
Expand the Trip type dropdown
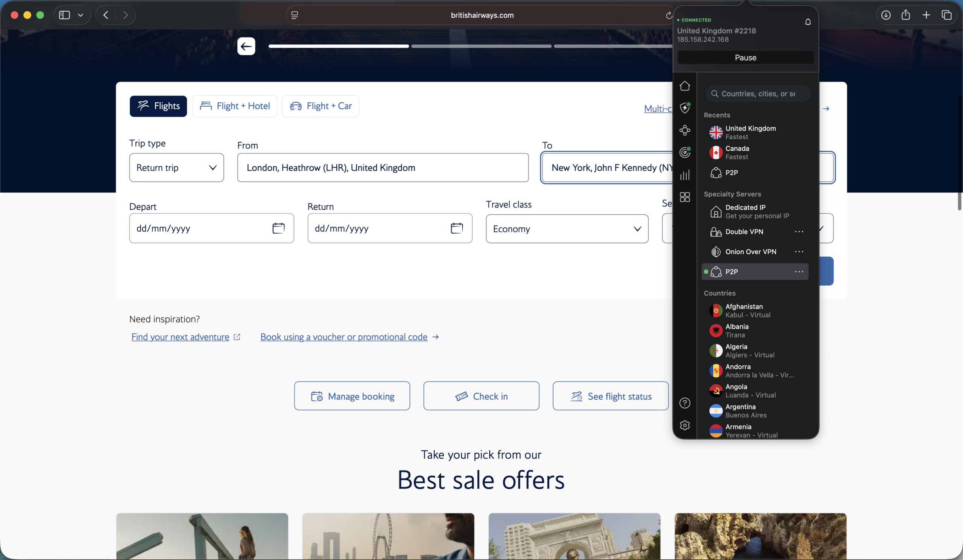[176, 168]
